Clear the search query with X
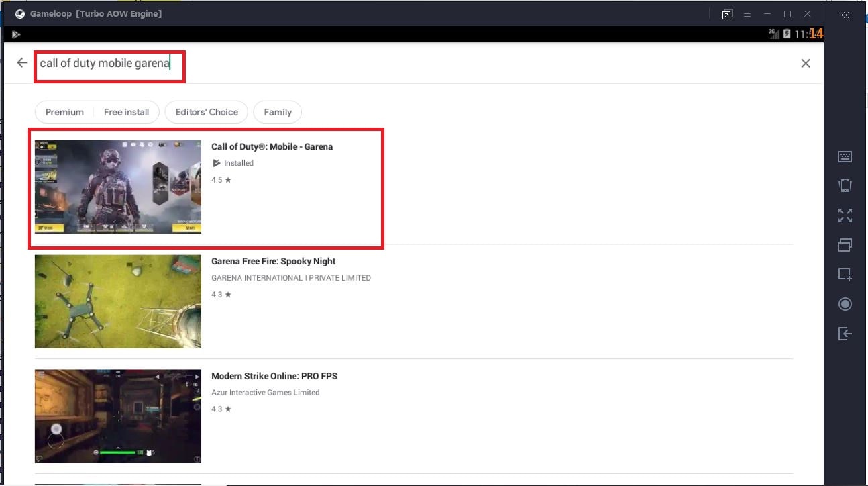 [x=806, y=63]
